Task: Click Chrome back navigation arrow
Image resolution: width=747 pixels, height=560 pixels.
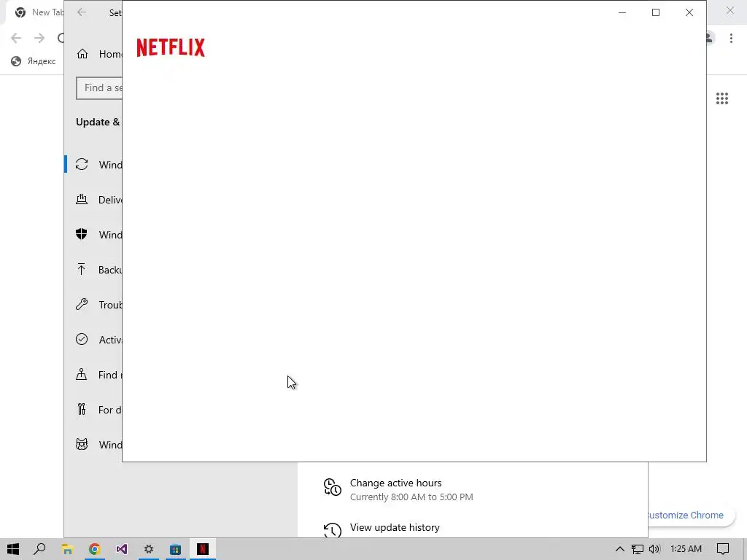Action: click(x=16, y=38)
